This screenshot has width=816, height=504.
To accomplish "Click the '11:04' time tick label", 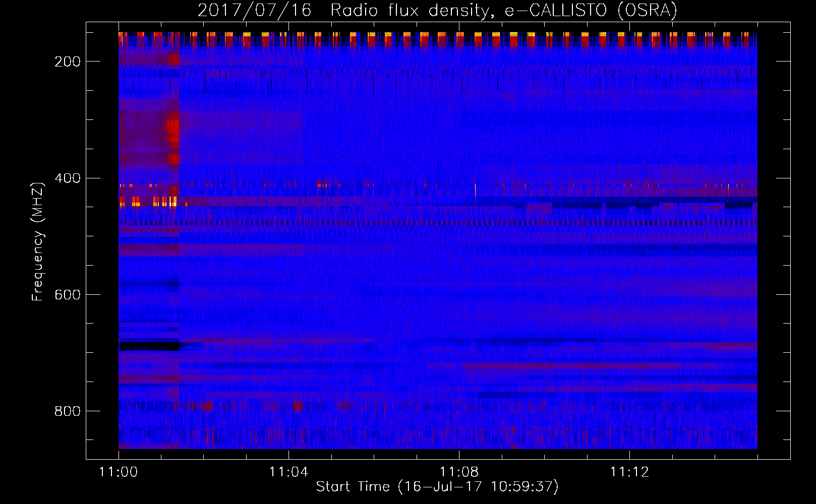I will pyautogui.click(x=288, y=472).
